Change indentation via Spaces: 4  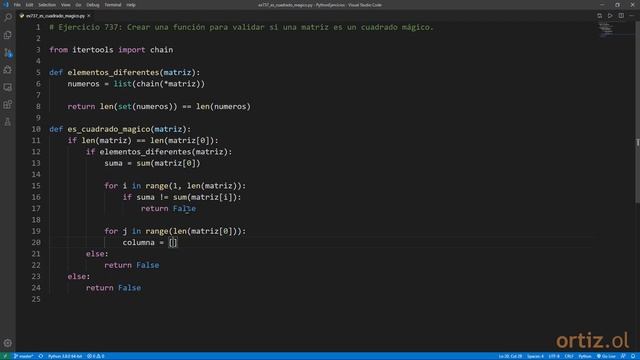point(535,356)
